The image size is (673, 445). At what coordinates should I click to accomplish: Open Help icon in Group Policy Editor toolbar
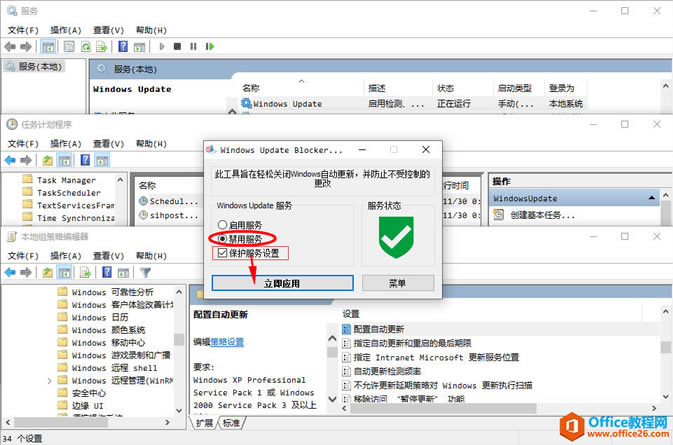(x=107, y=272)
